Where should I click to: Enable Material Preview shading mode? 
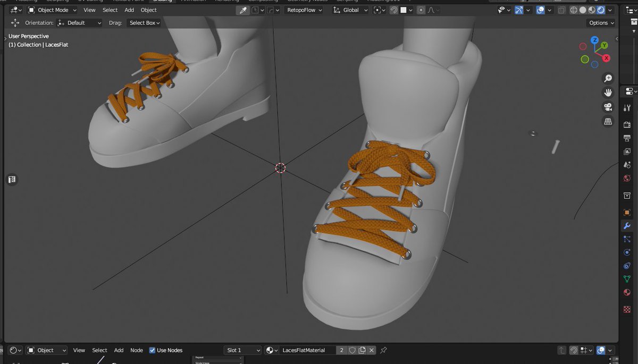click(591, 10)
